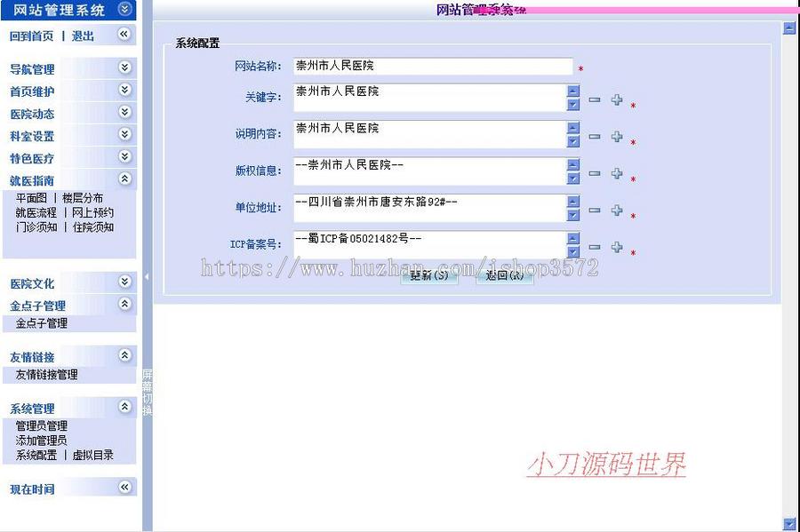
Task: Click the plus icon beside the 说明内容 field
Action: click(x=617, y=135)
